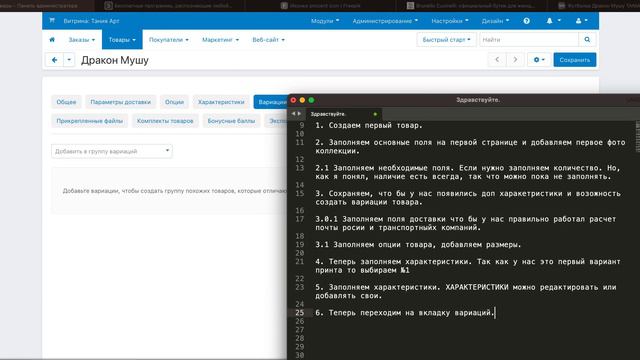Open the Маркетинг menu
This screenshot has width=640, height=360.
click(220, 40)
